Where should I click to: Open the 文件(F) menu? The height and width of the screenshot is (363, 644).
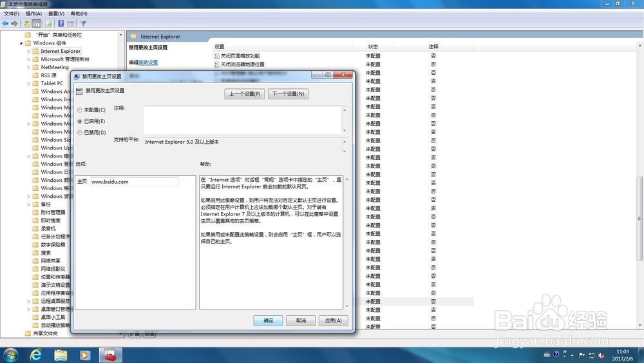click(12, 14)
